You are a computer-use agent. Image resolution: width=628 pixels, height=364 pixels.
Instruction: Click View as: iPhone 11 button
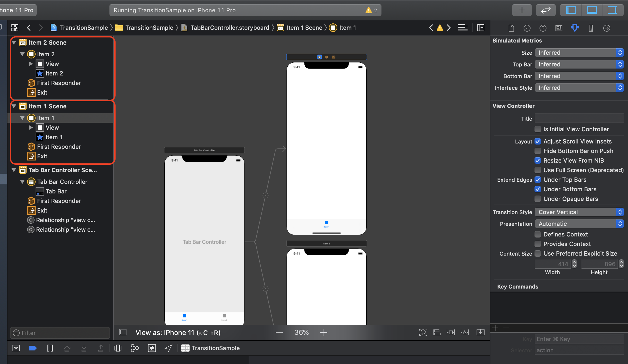pyautogui.click(x=178, y=332)
